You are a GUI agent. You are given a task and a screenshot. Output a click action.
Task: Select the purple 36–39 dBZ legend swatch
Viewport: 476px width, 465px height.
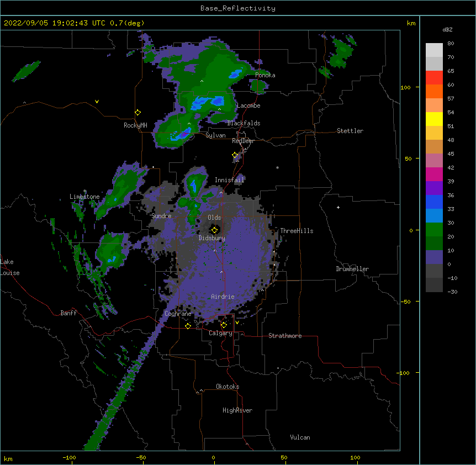pos(434,188)
